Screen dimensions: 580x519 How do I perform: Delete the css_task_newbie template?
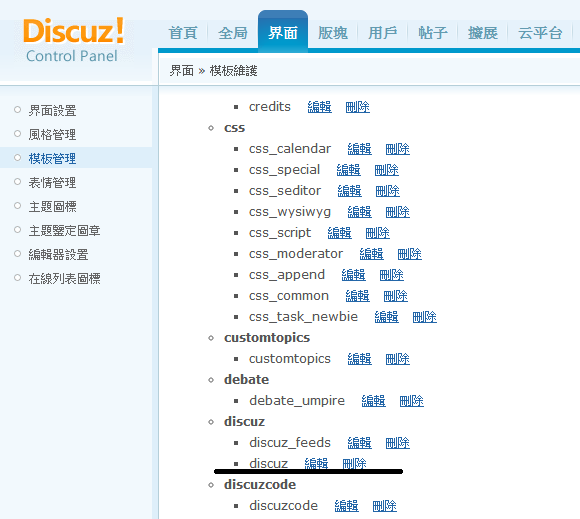click(425, 317)
